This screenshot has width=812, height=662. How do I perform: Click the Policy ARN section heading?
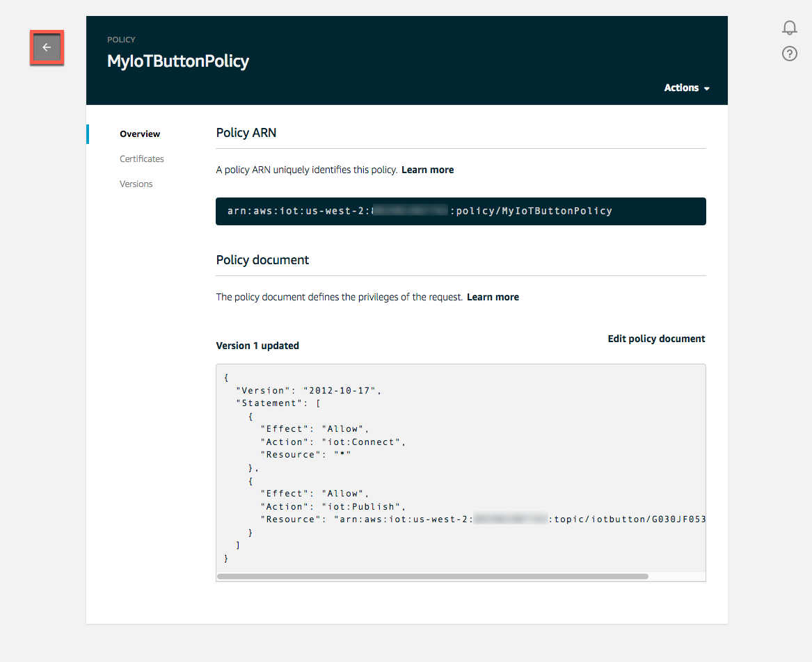[x=246, y=133]
